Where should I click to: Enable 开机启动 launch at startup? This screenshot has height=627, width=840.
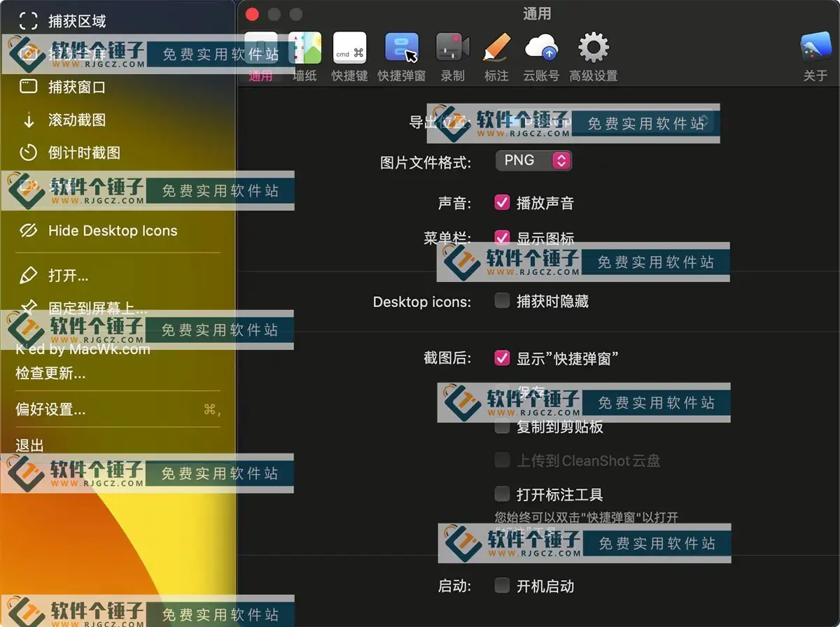tap(502, 586)
